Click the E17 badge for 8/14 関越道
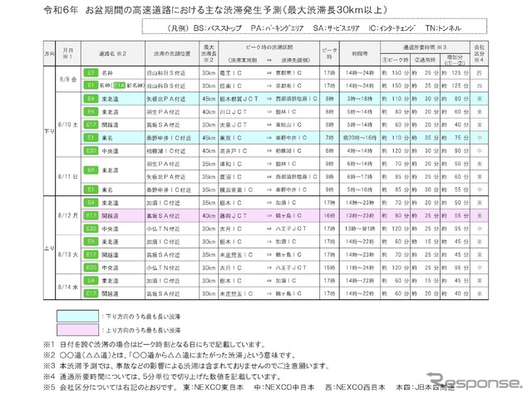Screen dimensions: 532x399 (91, 293)
